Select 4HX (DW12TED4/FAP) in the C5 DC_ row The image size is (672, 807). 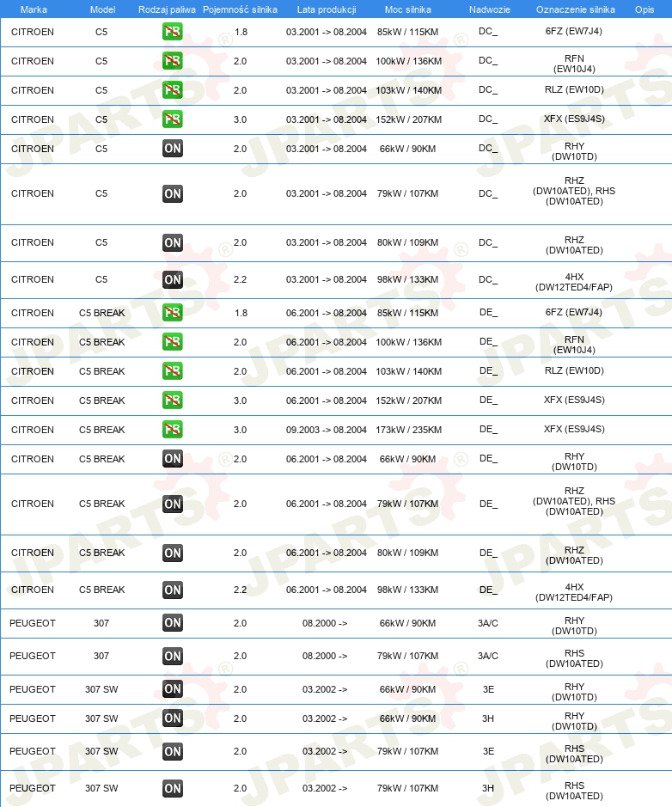(x=574, y=282)
